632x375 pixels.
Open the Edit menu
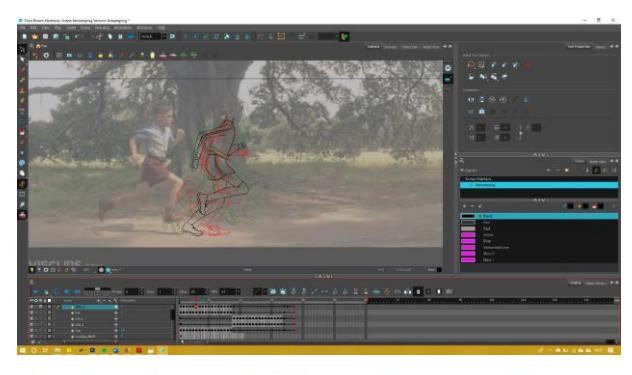[x=33, y=28]
